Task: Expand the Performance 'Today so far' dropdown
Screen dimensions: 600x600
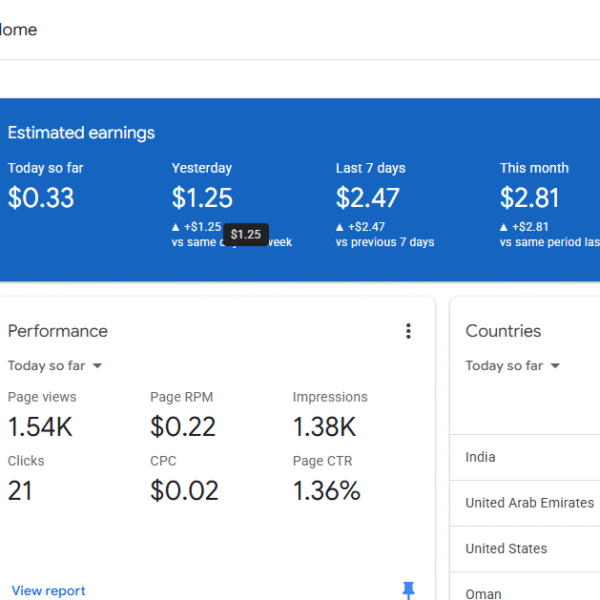Action: tap(55, 366)
